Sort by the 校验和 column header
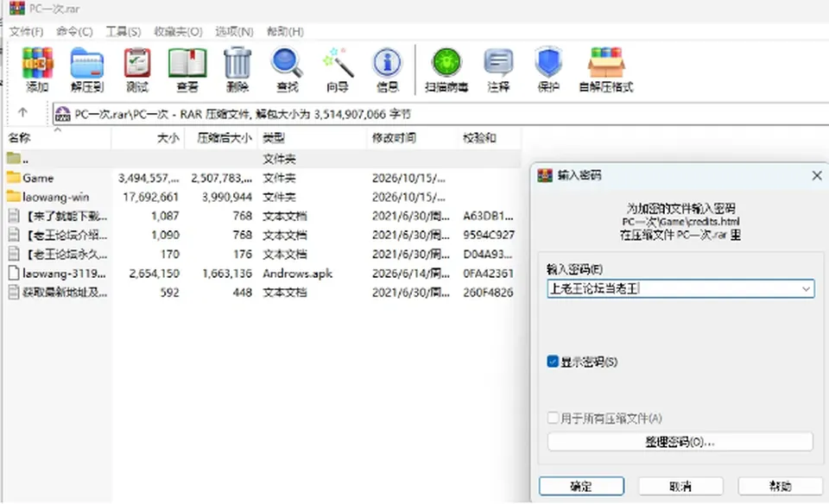Viewport: 829px width, 504px height. (x=489, y=138)
